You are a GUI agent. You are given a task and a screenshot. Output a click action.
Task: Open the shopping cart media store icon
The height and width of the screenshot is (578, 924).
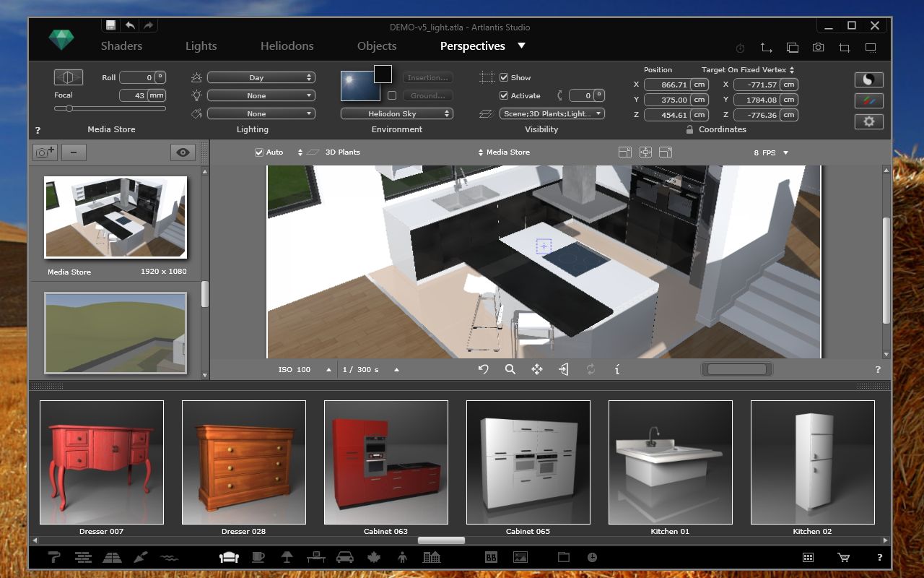pyautogui.click(x=842, y=557)
